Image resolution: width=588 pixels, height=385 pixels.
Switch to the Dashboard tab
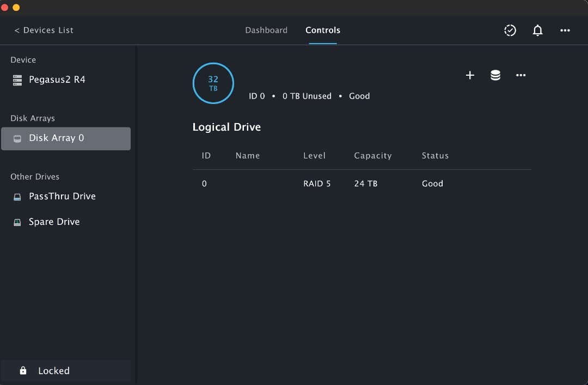[x=266, y=30]
